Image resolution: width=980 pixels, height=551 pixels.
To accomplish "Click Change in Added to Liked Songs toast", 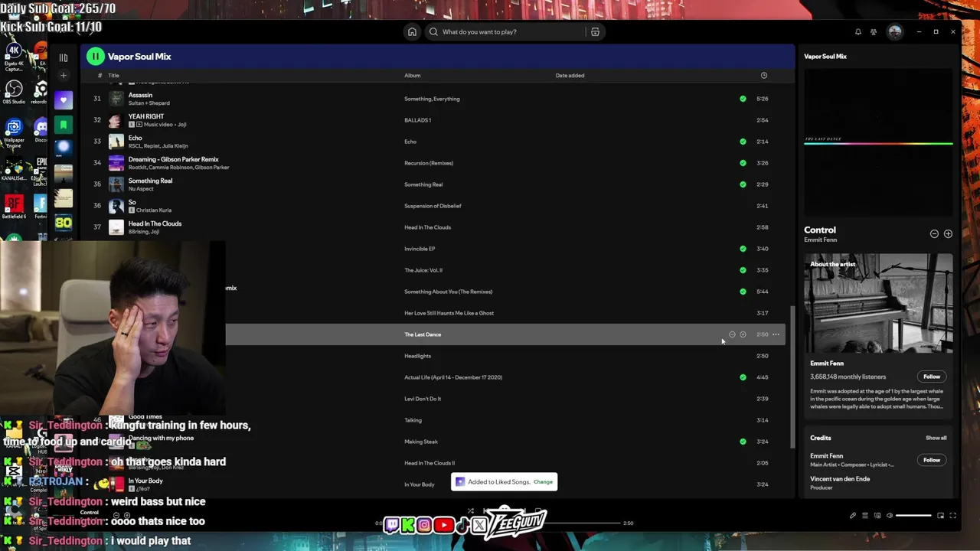I will (x=543, y=482).
